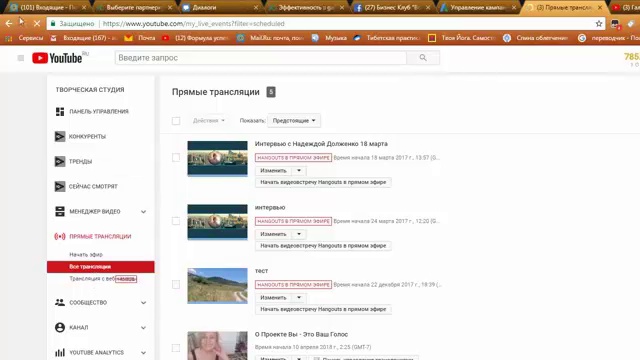640x360 pixels.
Task: Click the search magnifier button
Action: [423, 58]
